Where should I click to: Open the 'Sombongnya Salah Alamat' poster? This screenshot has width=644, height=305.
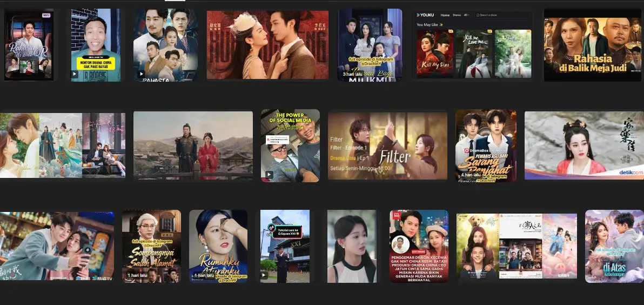pos(152,246)
